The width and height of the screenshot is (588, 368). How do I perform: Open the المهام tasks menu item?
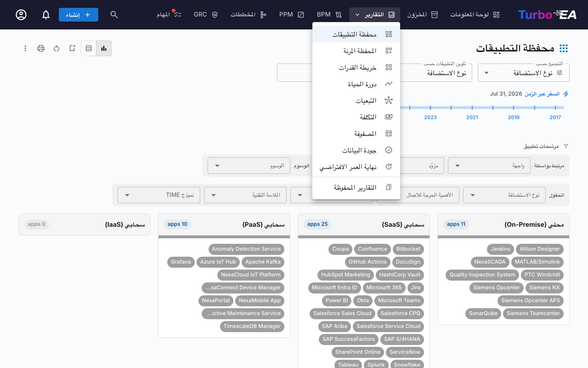click(169, 14)
